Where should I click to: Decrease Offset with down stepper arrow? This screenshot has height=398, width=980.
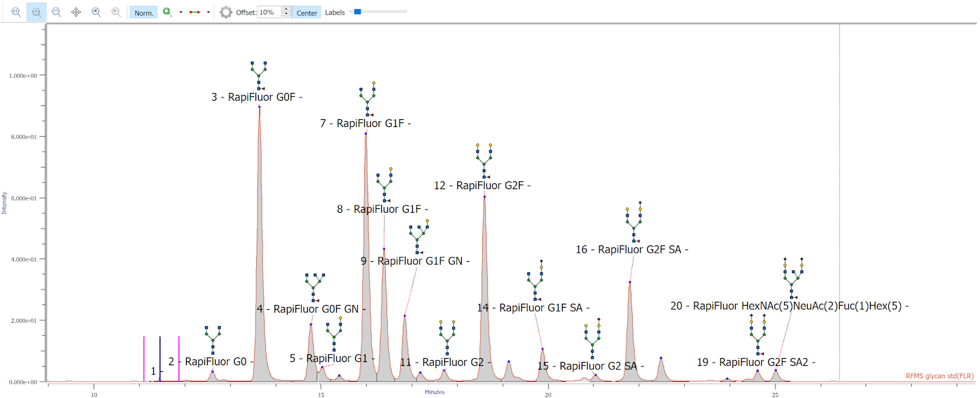[286, 15]
